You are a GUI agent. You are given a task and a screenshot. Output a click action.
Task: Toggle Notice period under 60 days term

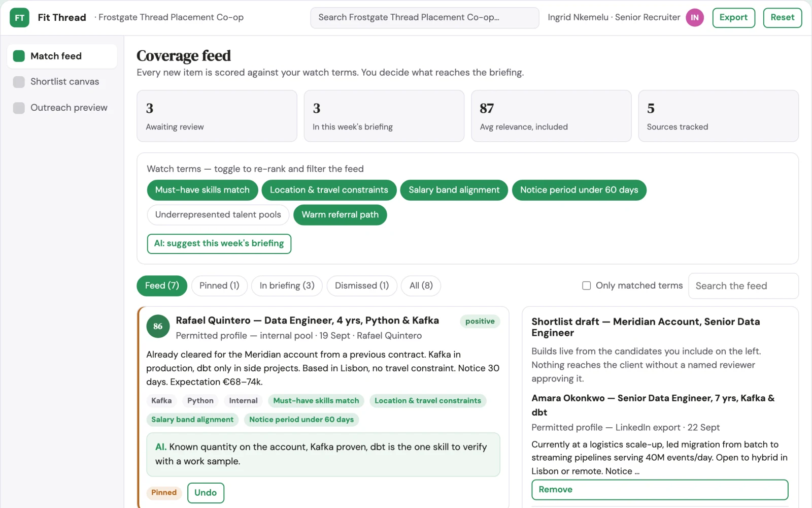pos(579,190)
